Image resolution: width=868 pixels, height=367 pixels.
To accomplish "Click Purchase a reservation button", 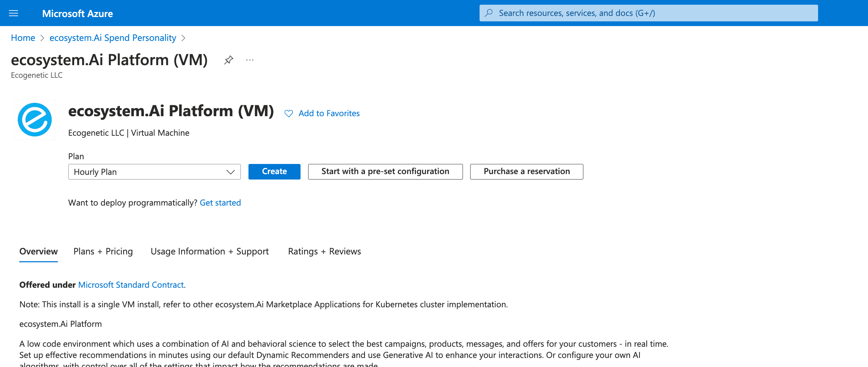I will [527, 172].
